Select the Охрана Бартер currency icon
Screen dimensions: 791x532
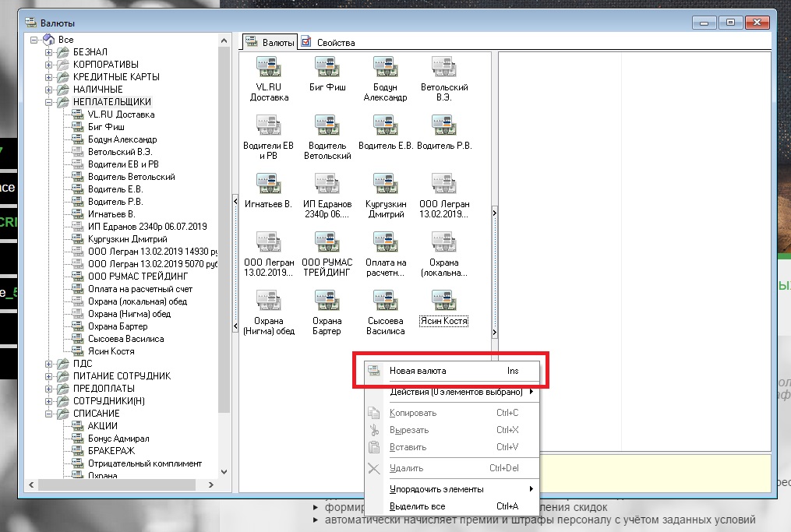[x=327, y=301]
